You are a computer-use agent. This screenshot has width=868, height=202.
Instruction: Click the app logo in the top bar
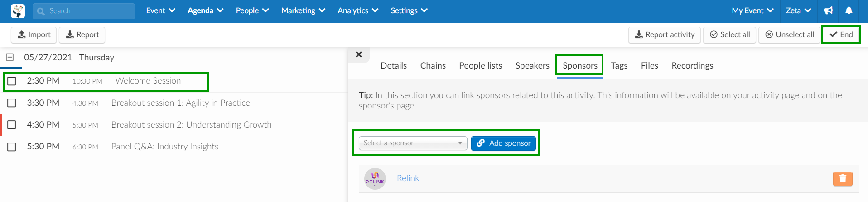18,11
